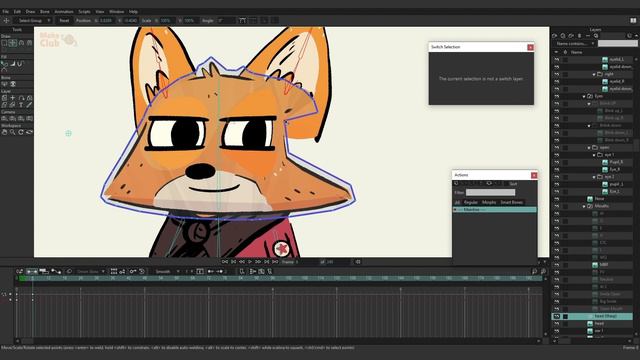Select the Rotate Workspace tool
640x360 pixels.
[21, 132]
